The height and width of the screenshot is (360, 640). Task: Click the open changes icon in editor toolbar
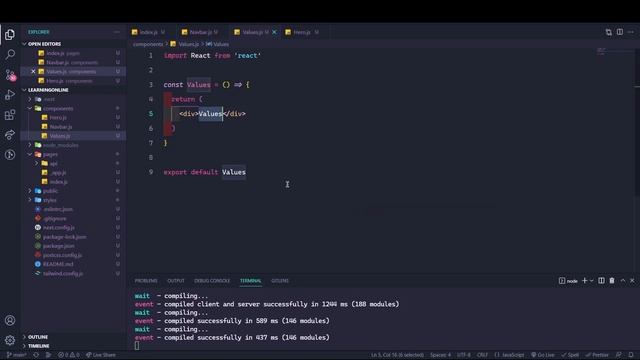(x=609, y=32)
